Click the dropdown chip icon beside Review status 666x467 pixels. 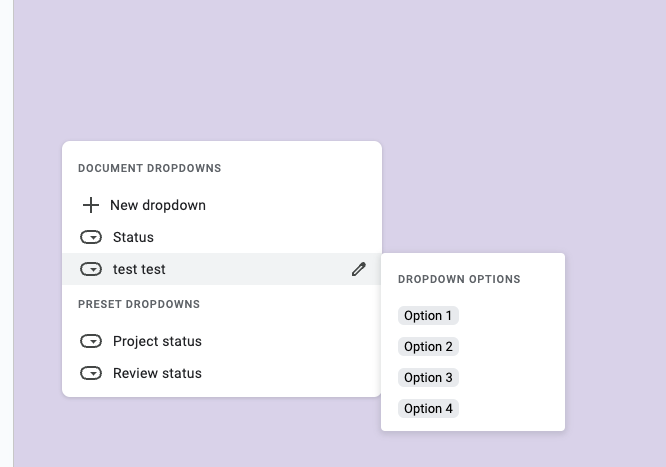pos(91,373)
